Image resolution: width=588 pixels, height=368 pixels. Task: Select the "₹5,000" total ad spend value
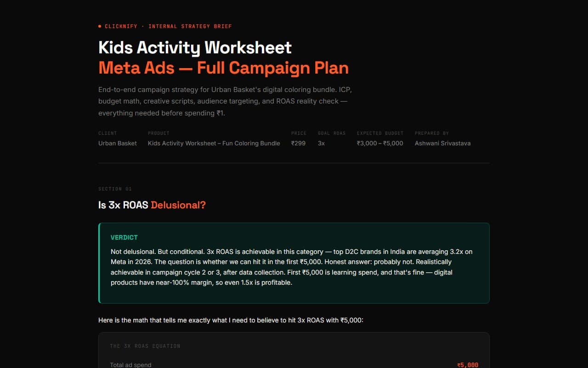(468, 365)
